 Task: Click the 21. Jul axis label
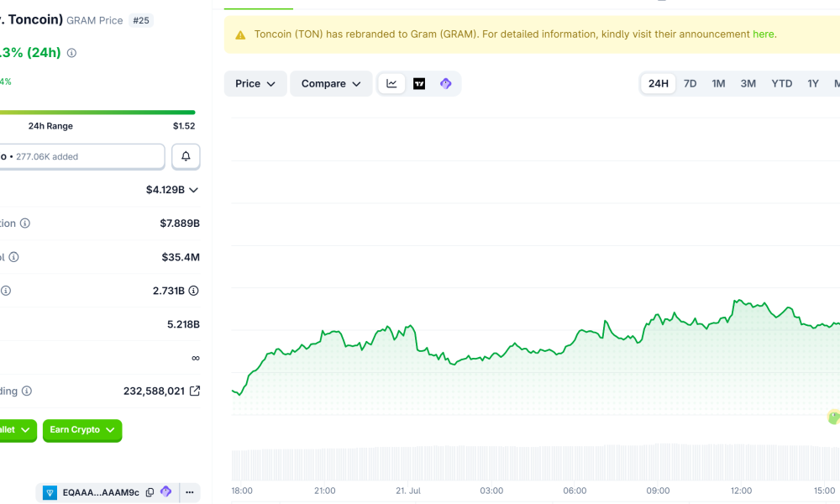[408, 491]
